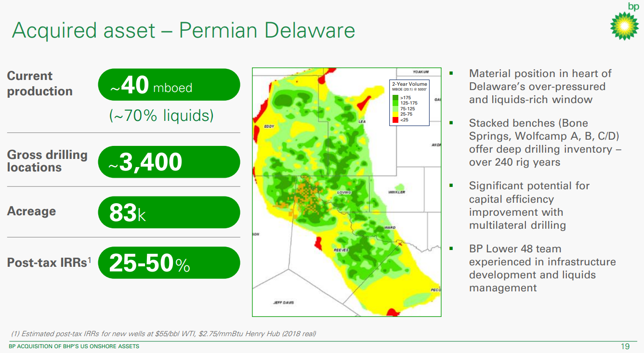The height and width of the screenshot is (353, 644).
Task: Click the bp sunburst logo
Action: (x=624, y=23)
